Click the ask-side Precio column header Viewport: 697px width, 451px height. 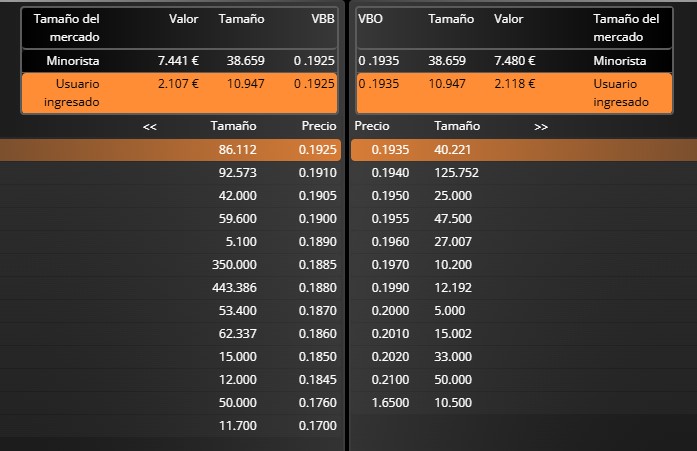372,127
